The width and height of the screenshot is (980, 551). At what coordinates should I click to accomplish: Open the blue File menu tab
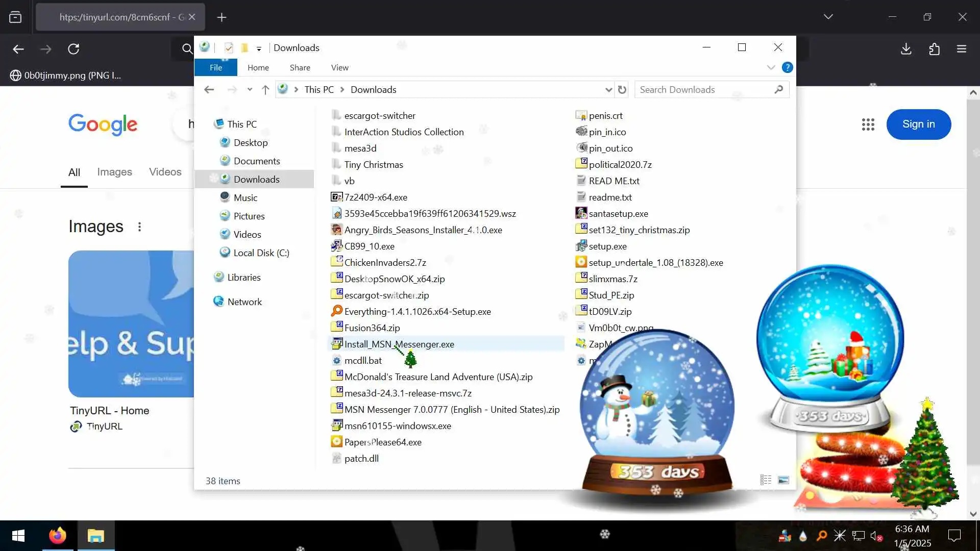pyautogui.click(x=215, y=67)
